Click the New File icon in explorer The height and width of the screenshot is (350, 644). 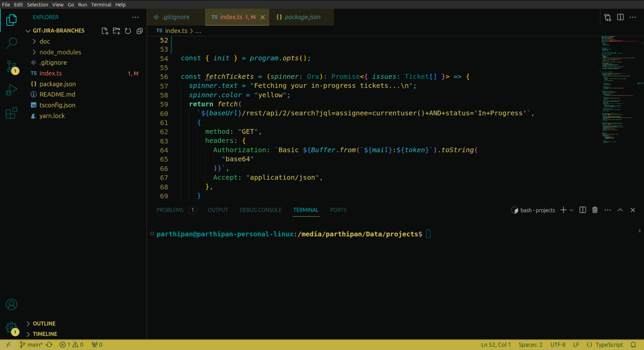(105, 31)
